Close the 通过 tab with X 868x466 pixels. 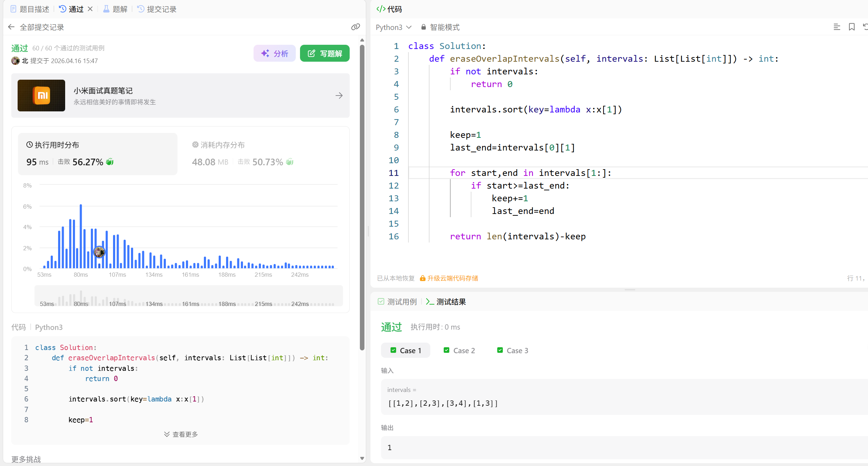[x=90, y=9]
